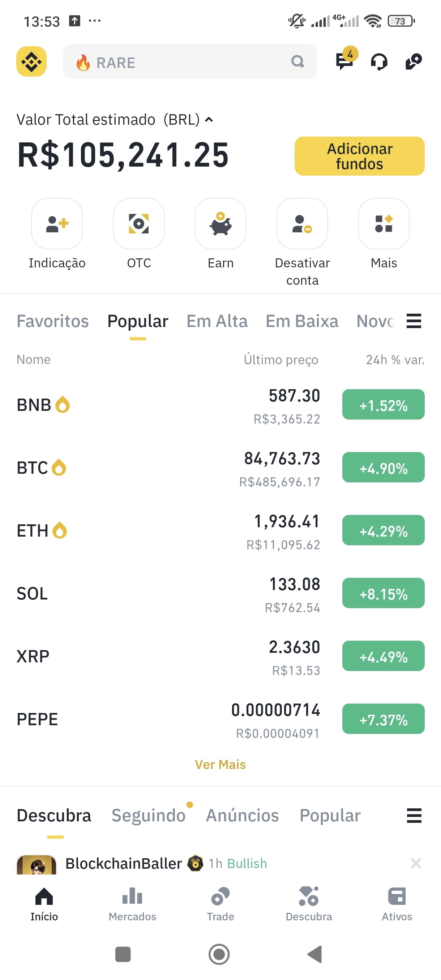Viewport: 441px width, 980px height.
Task: Dismiss the BlockchainBaller post
Action: [x=416, y=863]
